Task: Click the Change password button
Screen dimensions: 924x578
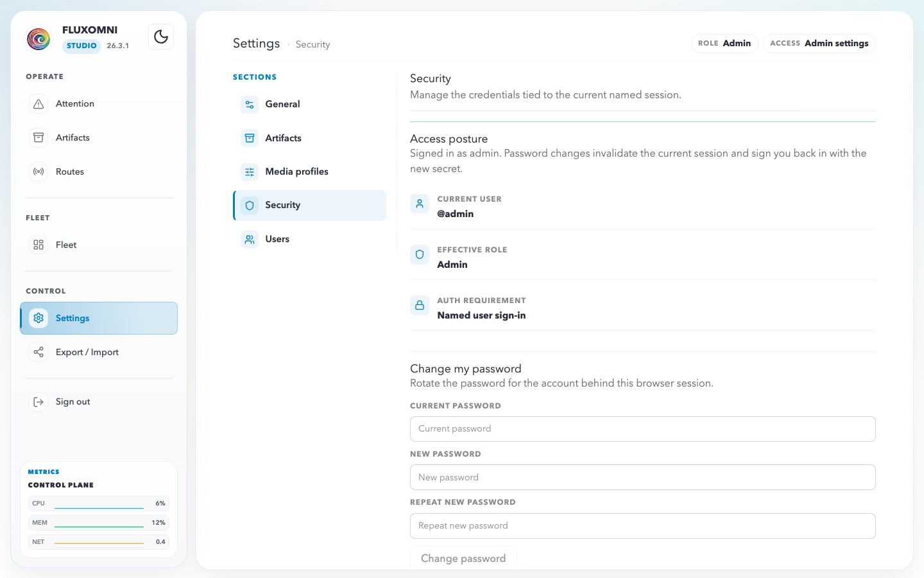Action: [463, 558]
